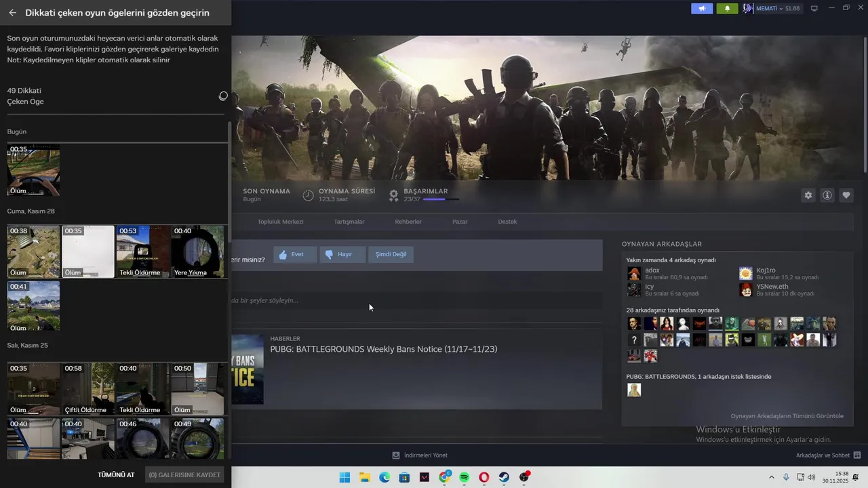The height and width of the screenshot is (488, 868).
Task: Click Şimdi Değil button
Action: (x=391, y=254)
